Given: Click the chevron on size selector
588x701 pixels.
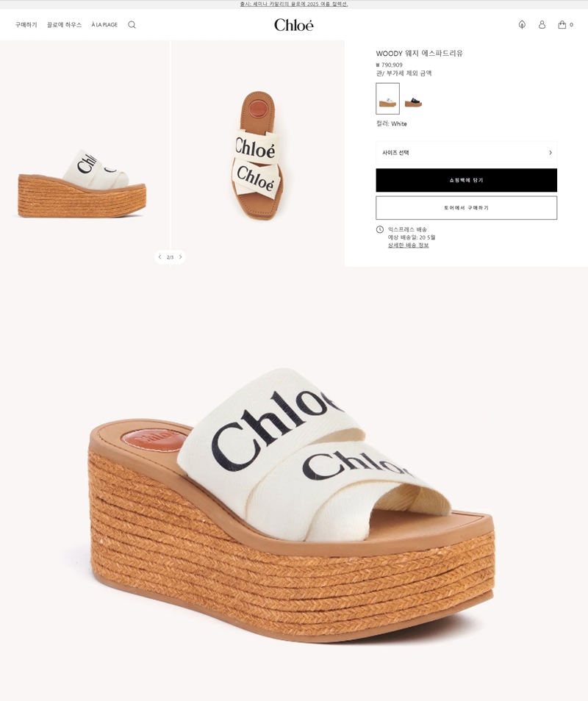Looking at the screenshot, I should 551,152.
